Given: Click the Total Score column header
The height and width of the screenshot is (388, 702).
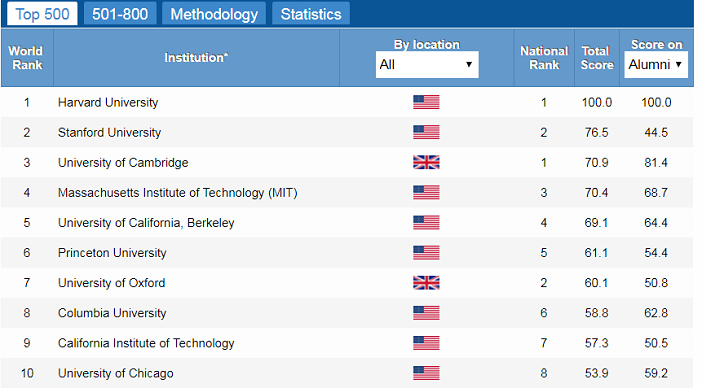Looking at the screenshot, I should pyautogui.click(x=597, y=58).
